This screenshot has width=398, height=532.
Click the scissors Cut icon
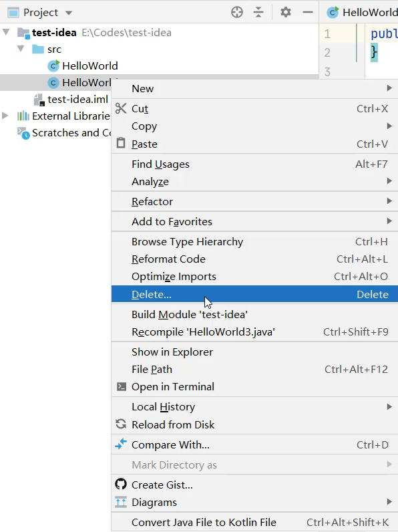pos(121,108)
